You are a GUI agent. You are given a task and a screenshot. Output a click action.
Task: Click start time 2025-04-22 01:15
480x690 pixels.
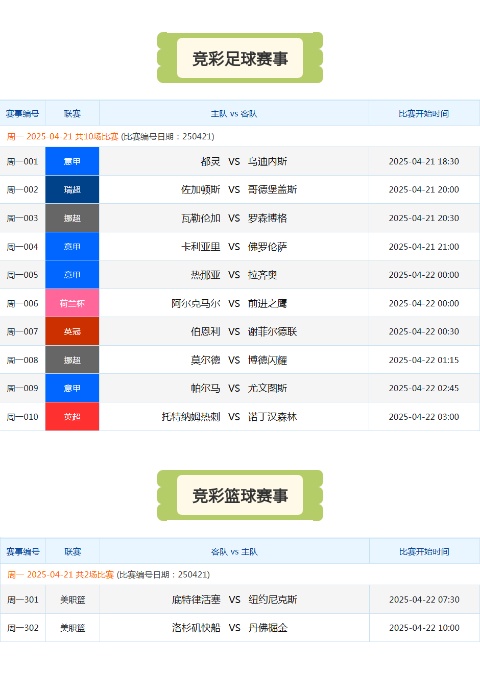click(x=424, y=360)
